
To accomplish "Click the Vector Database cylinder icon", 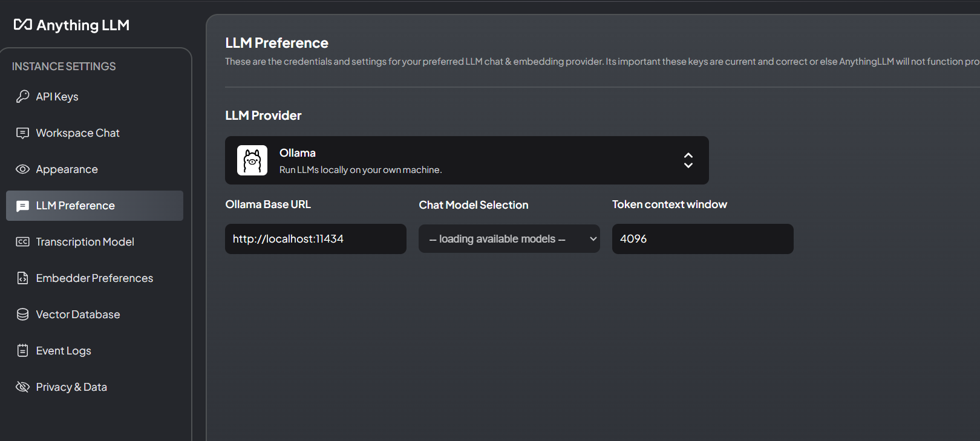I will point(22,315).
